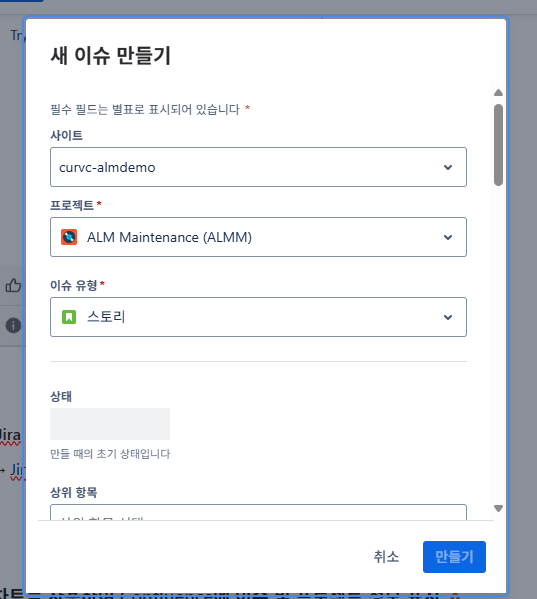Click the 프로젝트 field label
Image resolution: width=537 pixels, height=599 pixels.
(x=72, y=205)
